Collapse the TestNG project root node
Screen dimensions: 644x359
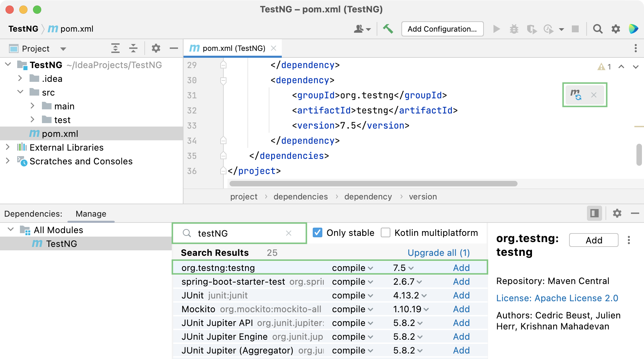click(x=8, y=65)
